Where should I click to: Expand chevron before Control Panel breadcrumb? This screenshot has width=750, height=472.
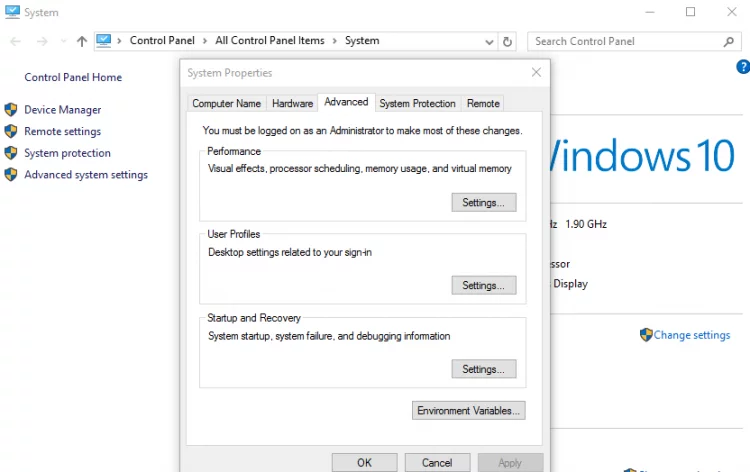(x=119, y=41)
